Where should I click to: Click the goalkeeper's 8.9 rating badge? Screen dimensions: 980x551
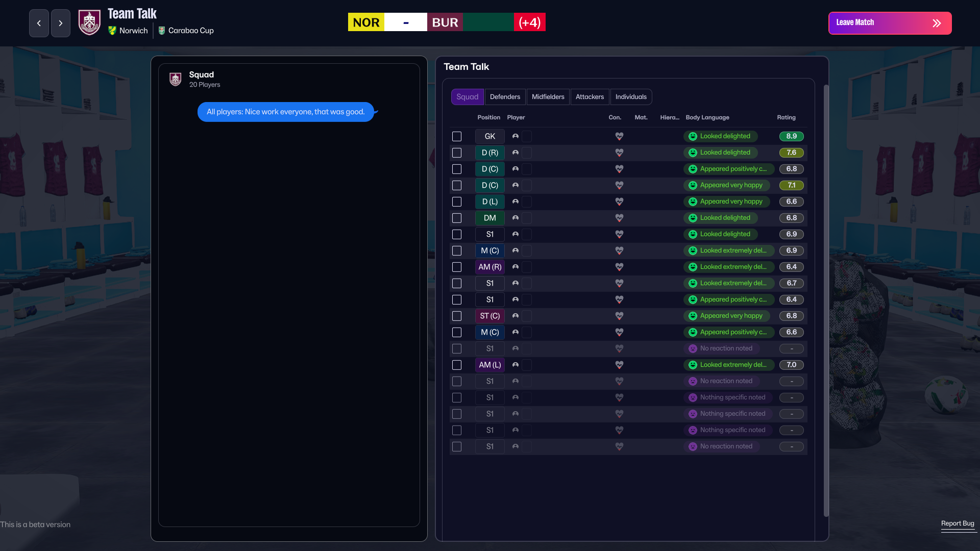[x=791, y=136]
